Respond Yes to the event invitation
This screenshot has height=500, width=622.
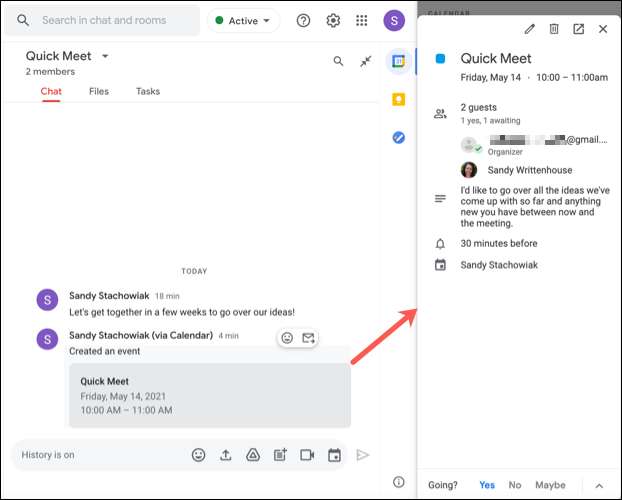487,485
